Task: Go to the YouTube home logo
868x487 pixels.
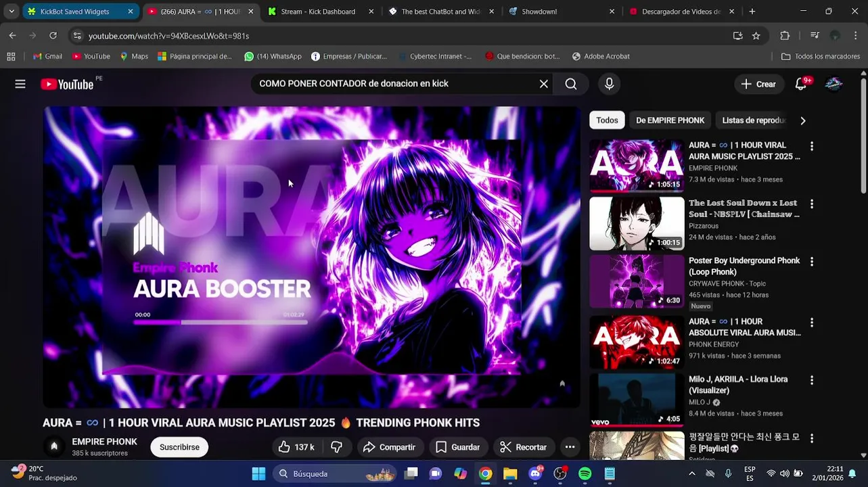Action: (x=67, y=84)
